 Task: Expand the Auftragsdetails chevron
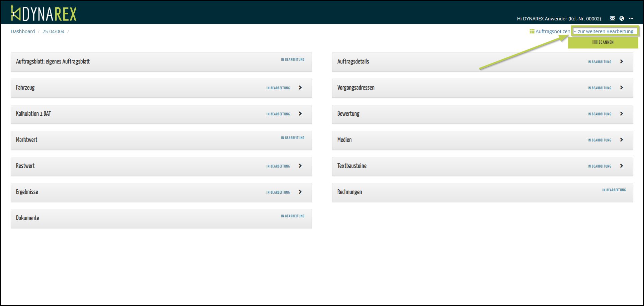tap(622, 62)
